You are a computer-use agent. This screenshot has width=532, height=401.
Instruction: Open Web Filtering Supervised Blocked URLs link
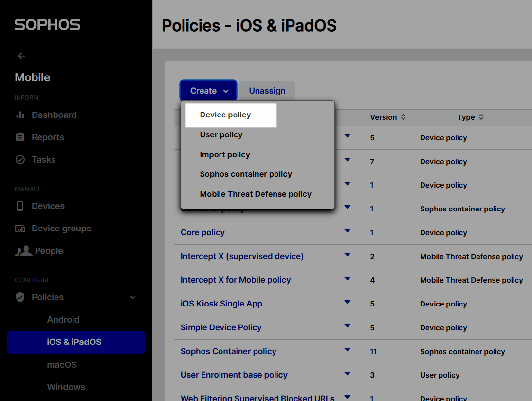coord(257,398)
